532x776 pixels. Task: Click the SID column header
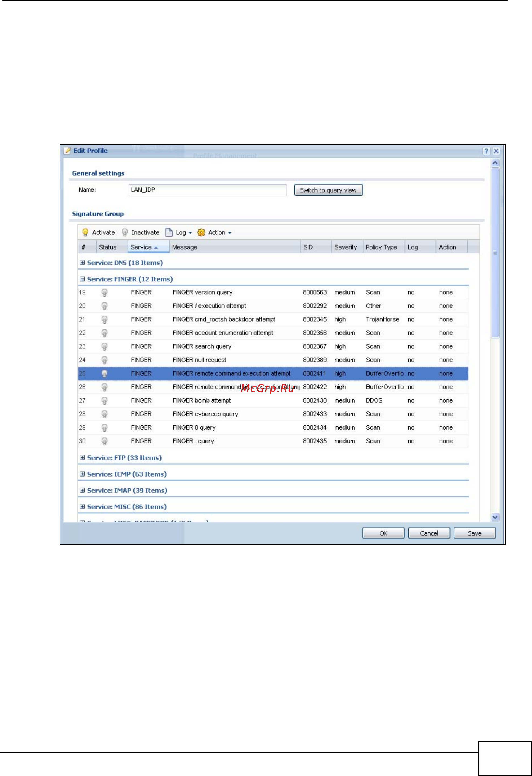pos(316,247)
